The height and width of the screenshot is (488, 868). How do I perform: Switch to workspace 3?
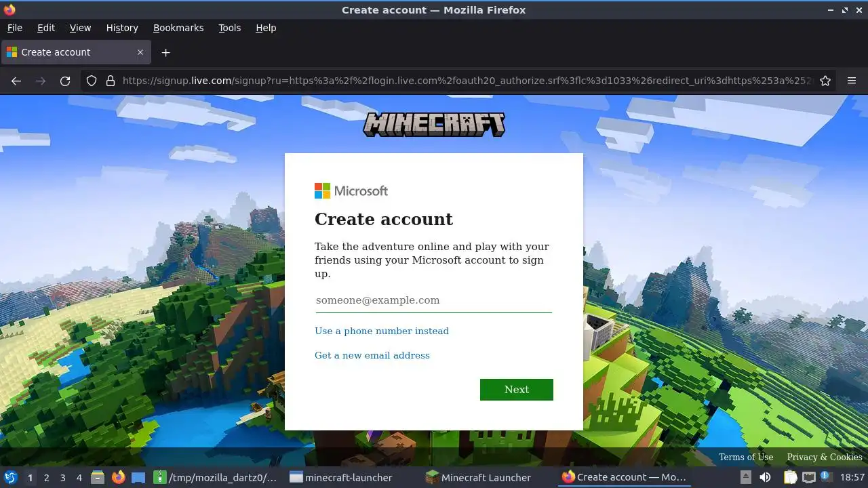tap(62, 477)
